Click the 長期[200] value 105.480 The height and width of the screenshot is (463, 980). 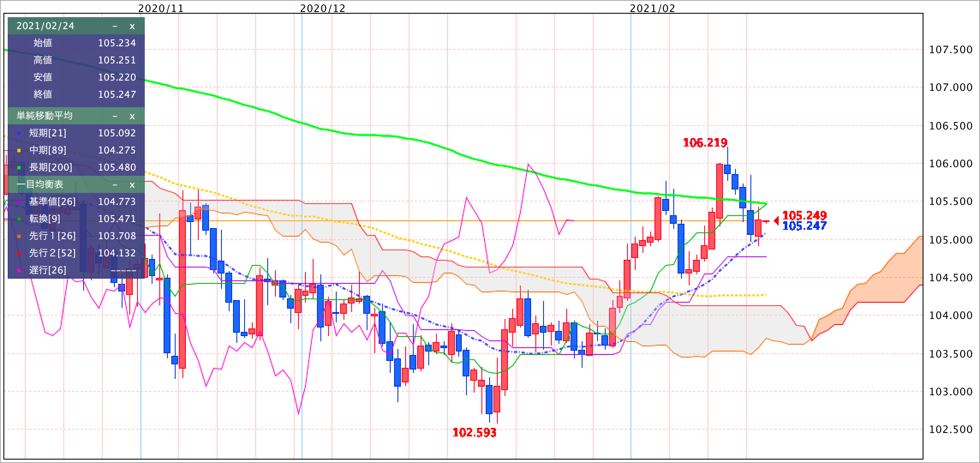(117, 167)
